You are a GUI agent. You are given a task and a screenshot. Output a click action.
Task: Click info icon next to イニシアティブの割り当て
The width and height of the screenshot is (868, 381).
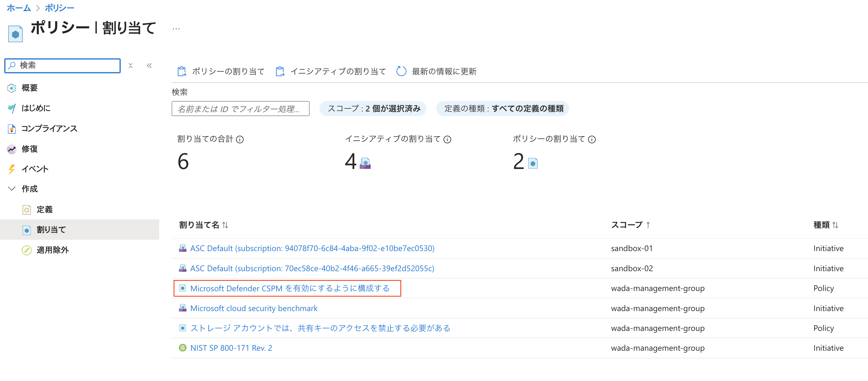pos(447,139)
